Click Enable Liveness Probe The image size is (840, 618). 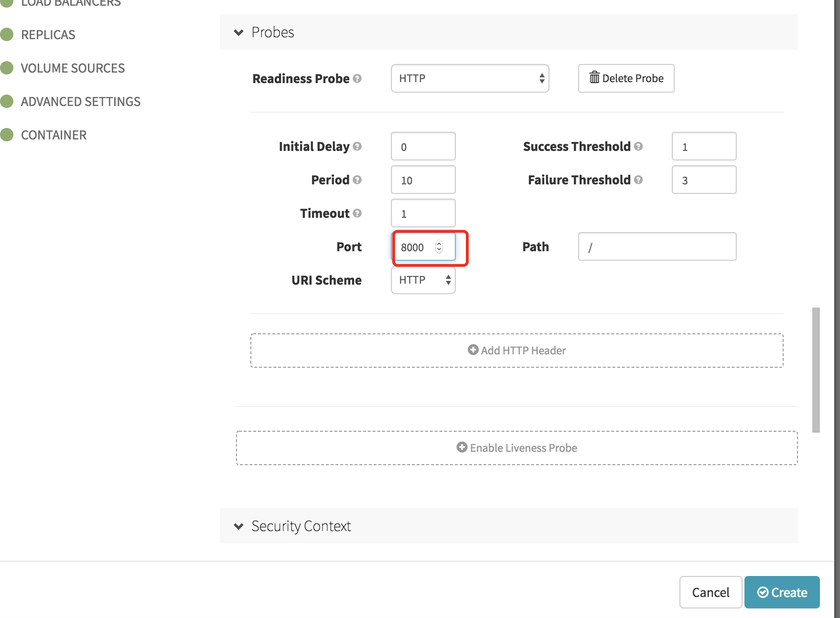pos(517,448)
